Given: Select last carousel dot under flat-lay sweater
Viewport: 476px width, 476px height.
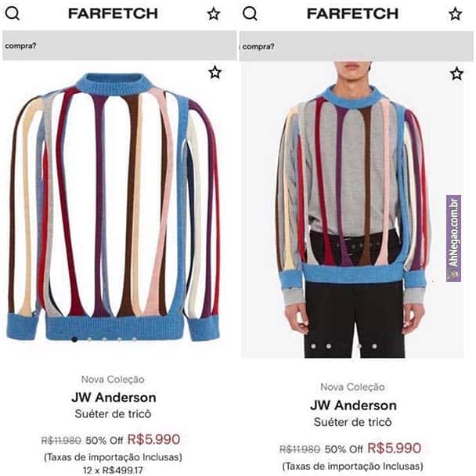Looking at the screenshot, I should tap(135, 340).
